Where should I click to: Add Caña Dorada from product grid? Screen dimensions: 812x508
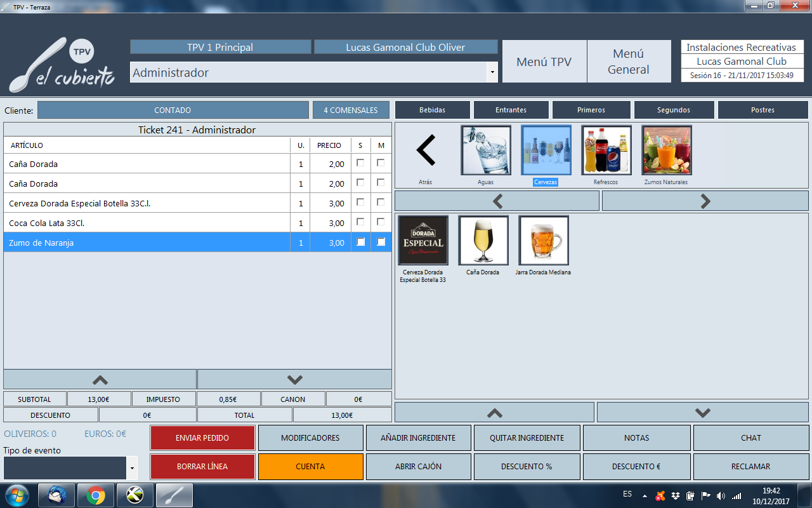[x=483, y=241]
